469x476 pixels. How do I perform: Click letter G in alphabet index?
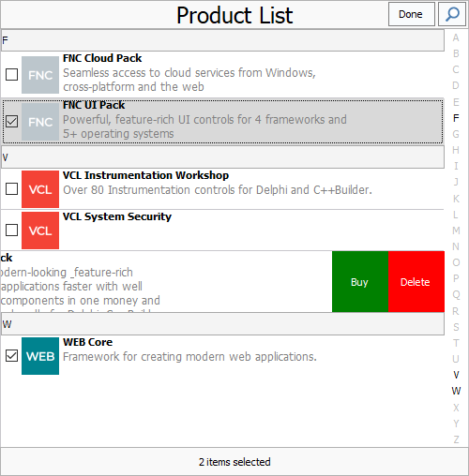pos(456,134)
